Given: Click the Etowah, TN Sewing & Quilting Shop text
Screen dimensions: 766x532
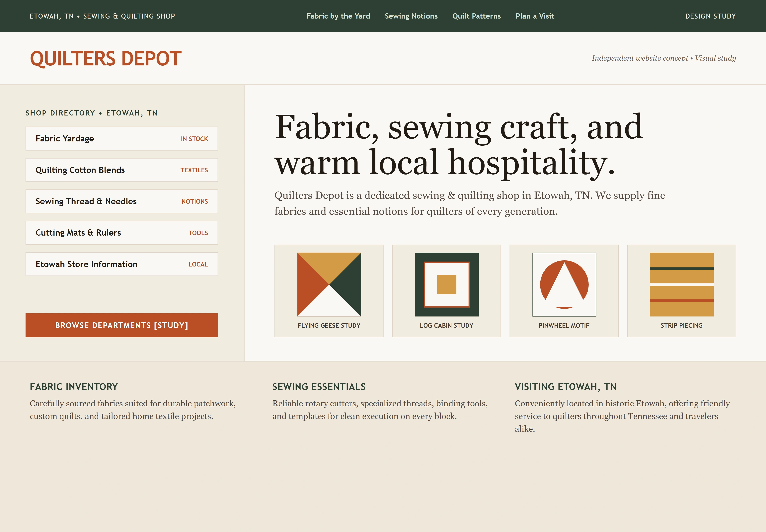Looking at the screenshot, I should click(x=102, y=16).
